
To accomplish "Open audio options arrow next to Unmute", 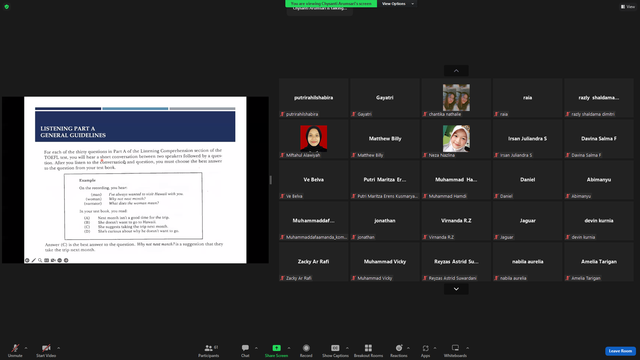I will (26, 348).
